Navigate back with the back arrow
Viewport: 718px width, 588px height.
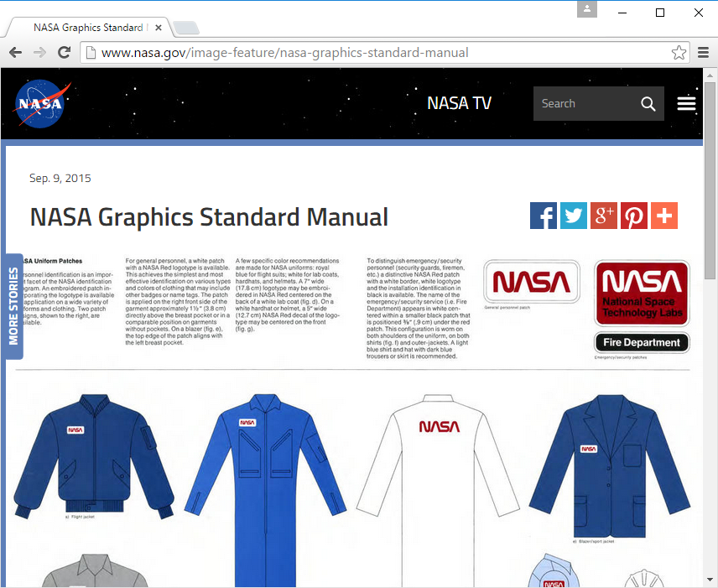14,52
